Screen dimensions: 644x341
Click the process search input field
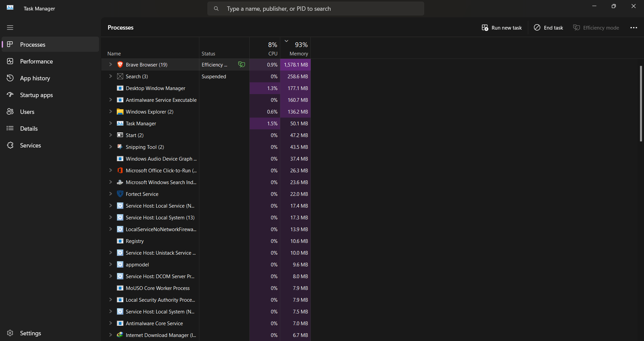316,9
